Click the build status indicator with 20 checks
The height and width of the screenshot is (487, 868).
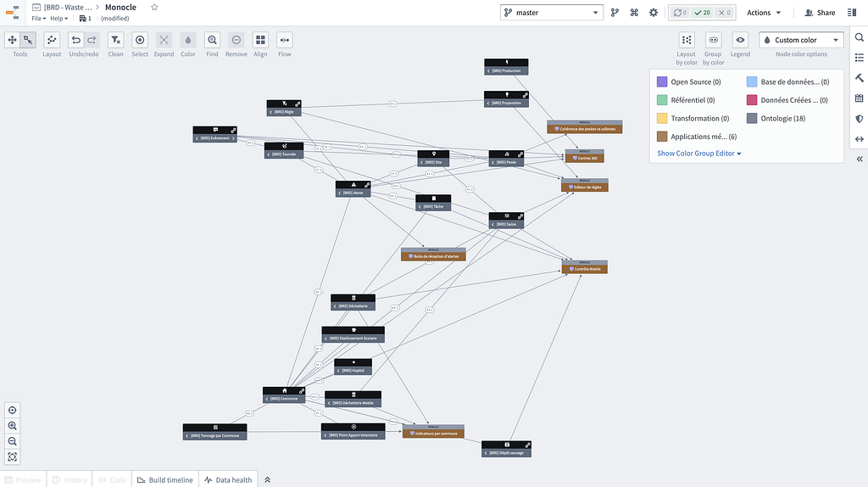pyautogui.click(x=703, y=13)
